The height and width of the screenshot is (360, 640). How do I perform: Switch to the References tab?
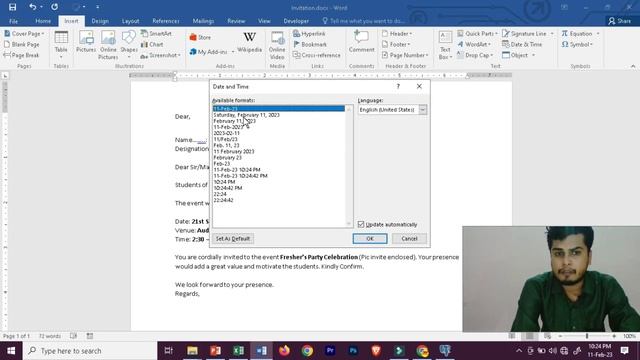(x=166, y=21)
